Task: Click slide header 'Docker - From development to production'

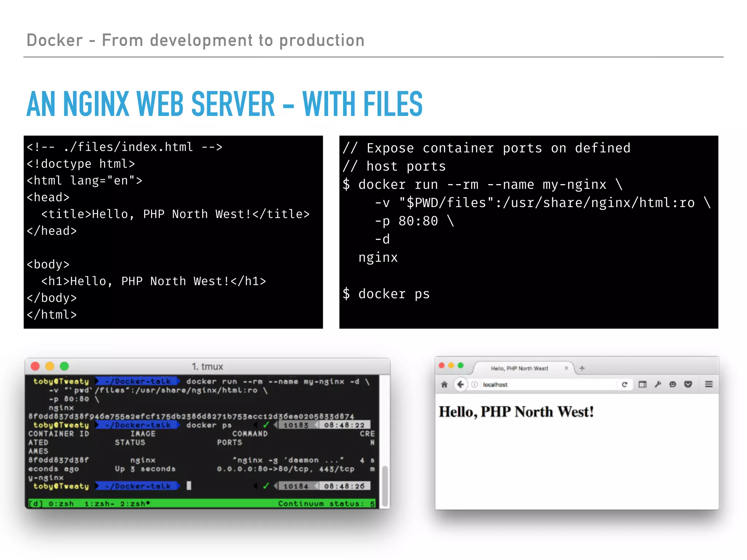Action: [196, 40]
